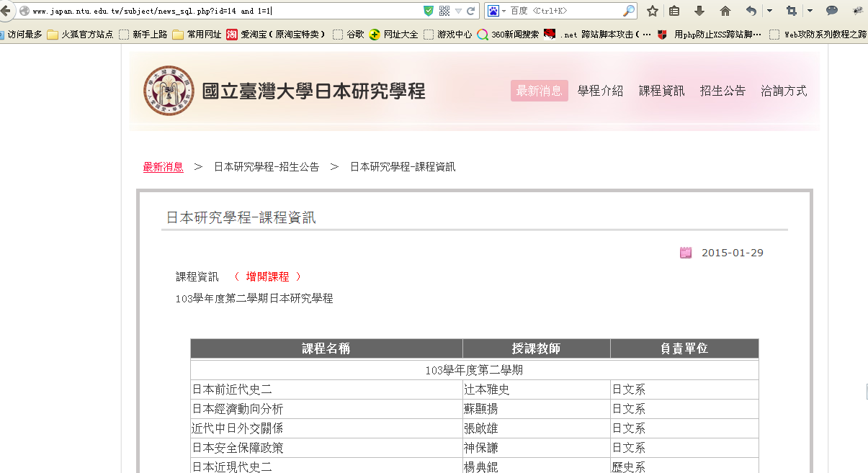The width and height of the screenshot is (868, 473).
Task: Click the Baidu search input field
Action: coord(565,11)
